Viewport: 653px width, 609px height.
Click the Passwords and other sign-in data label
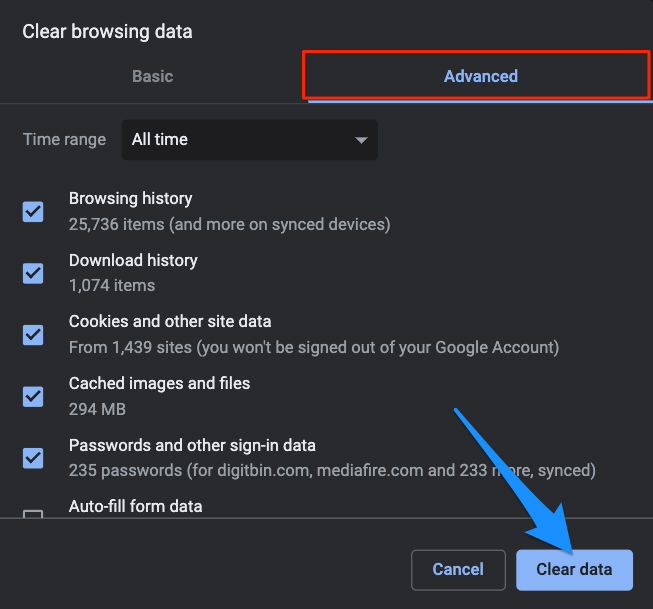point(192,445)
